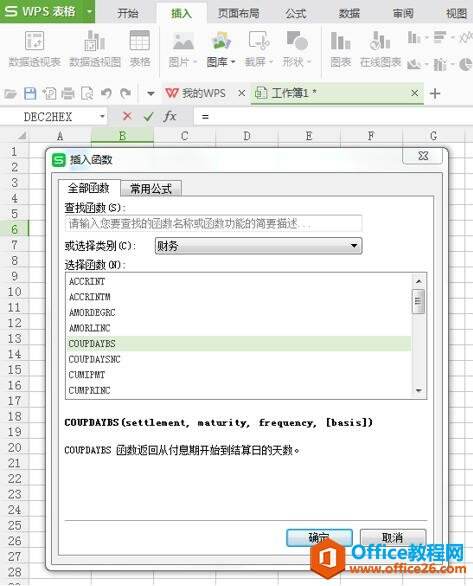Viewport: 473px width, 586px height.
Task: Confirm formula entry with green check
Action: click(x=148, y=117)
